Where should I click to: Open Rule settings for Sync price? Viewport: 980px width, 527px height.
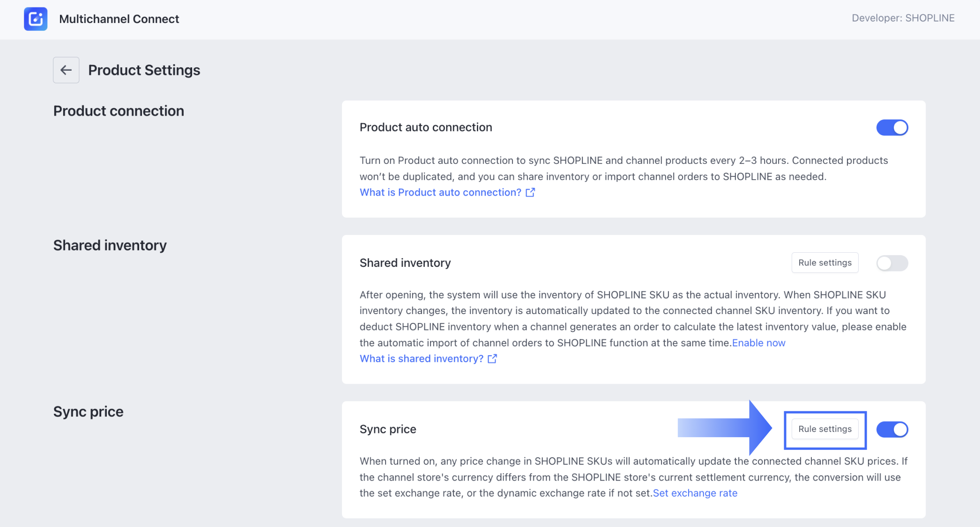pyautogui.click(x=825, y=429)
